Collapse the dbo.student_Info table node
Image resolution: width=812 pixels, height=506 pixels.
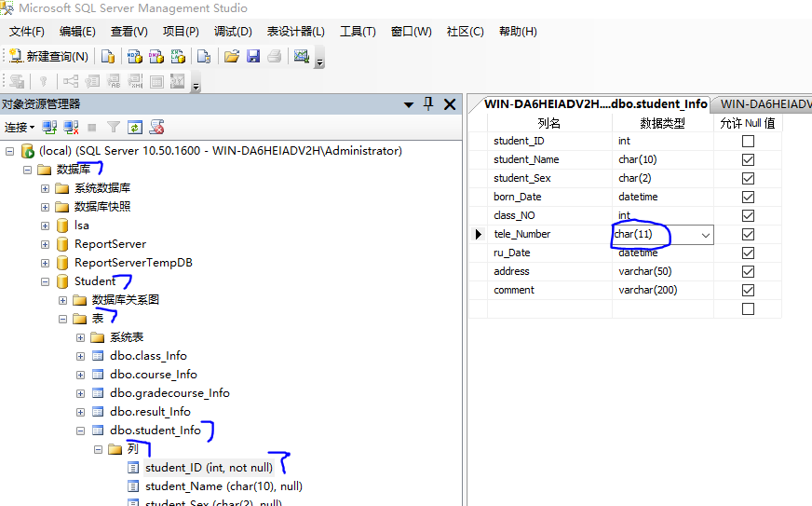tap(80, 431)
